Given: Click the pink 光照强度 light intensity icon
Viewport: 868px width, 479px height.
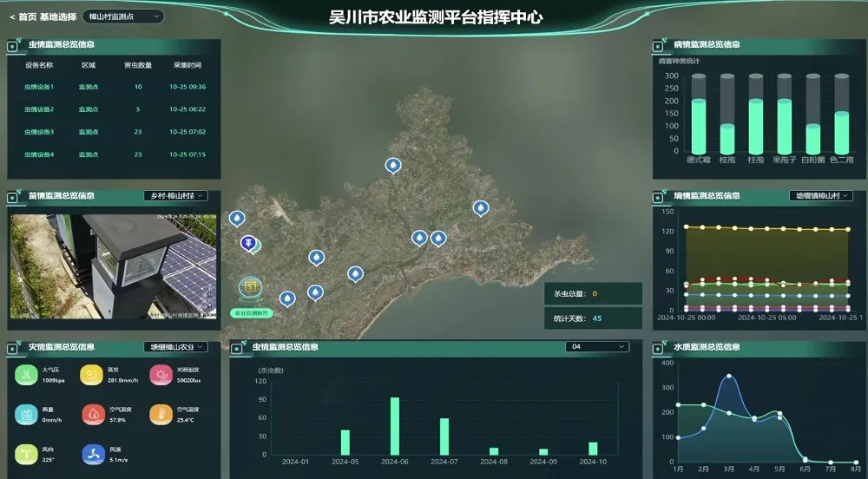Looking at the screenshot, I should [161, 375].
